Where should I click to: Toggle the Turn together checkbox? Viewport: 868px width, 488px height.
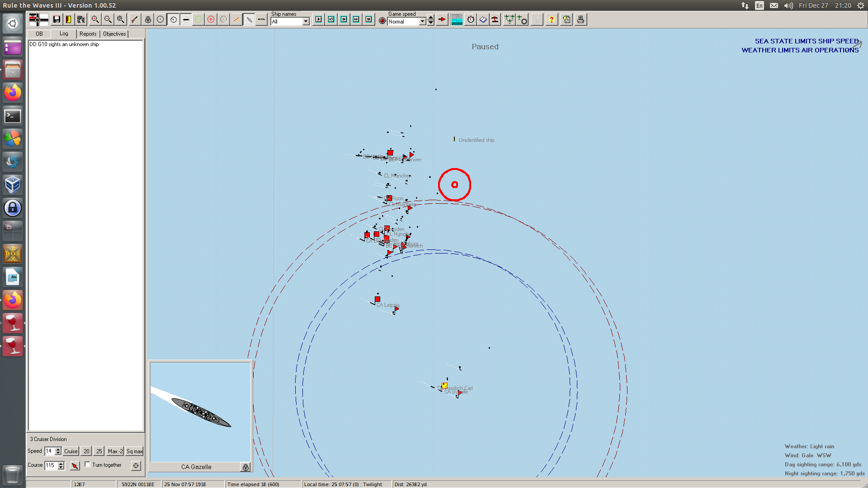[88, 465]
